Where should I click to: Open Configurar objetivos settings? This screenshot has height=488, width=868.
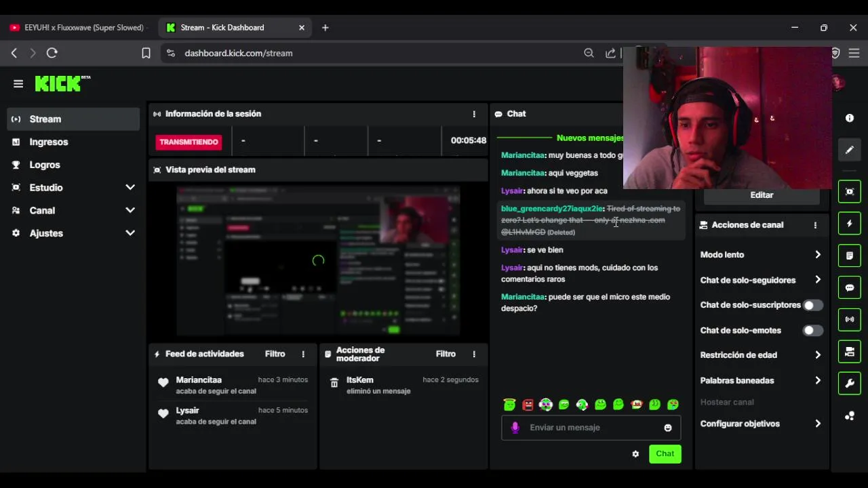(761, 424)
